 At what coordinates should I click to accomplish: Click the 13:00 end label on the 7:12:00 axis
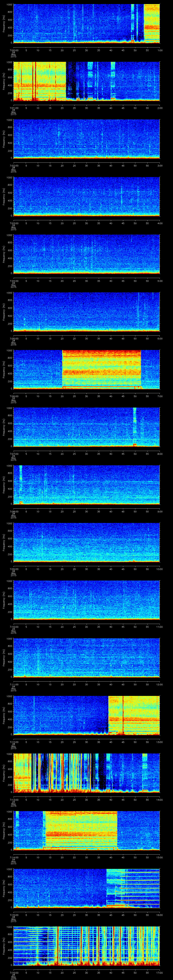pos(160,742)
